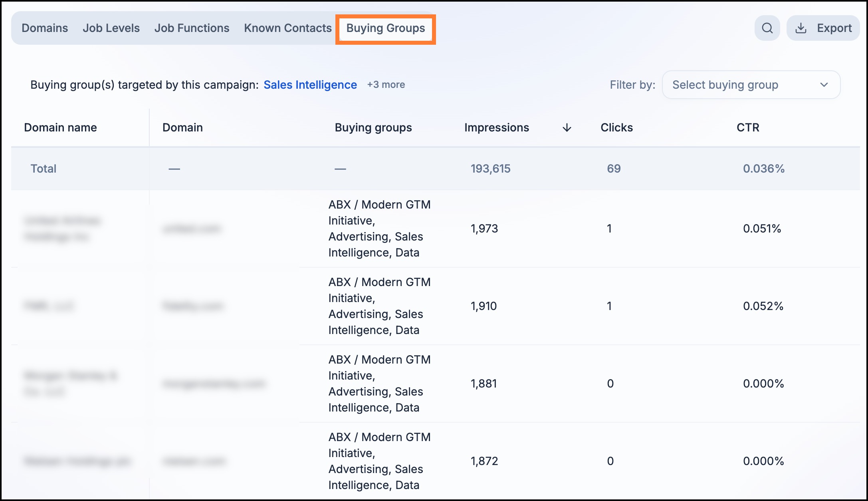Click the clicks value in 1,973 row
This screenshot has height=501, width=868.
coord(609,229)
